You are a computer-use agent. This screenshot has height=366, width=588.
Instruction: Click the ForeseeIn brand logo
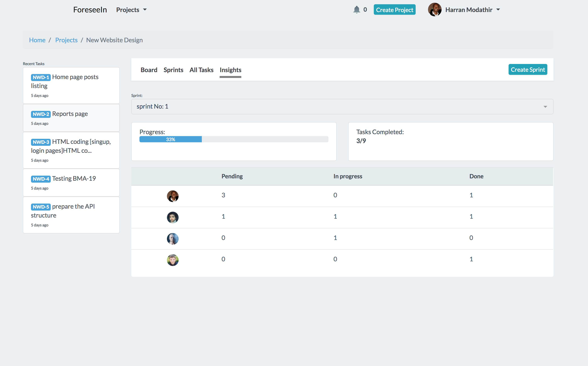90,10
